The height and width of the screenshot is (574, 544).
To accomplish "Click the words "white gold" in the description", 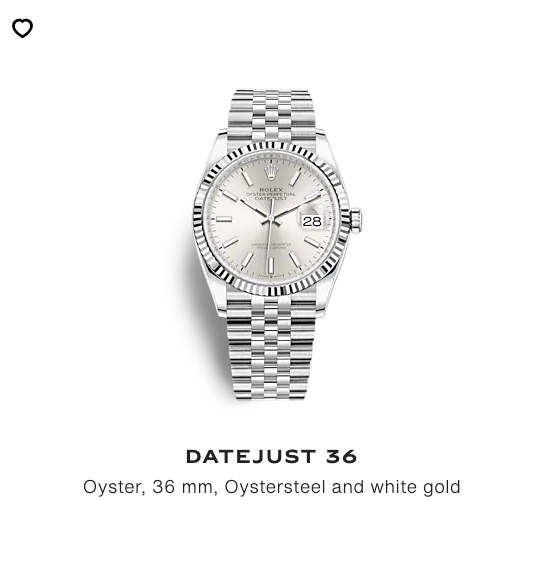I will tap(415, 487).
